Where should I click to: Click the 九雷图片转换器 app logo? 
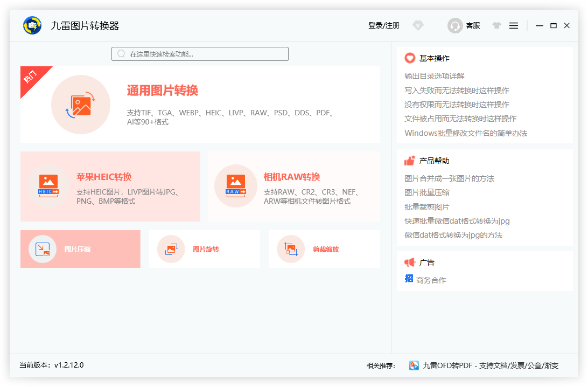32,25
